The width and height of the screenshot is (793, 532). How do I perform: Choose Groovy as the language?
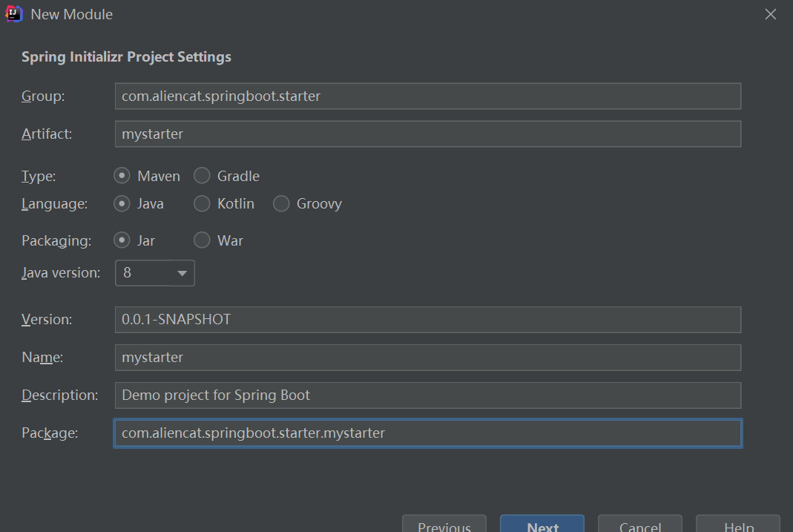[x=281, y=203]
